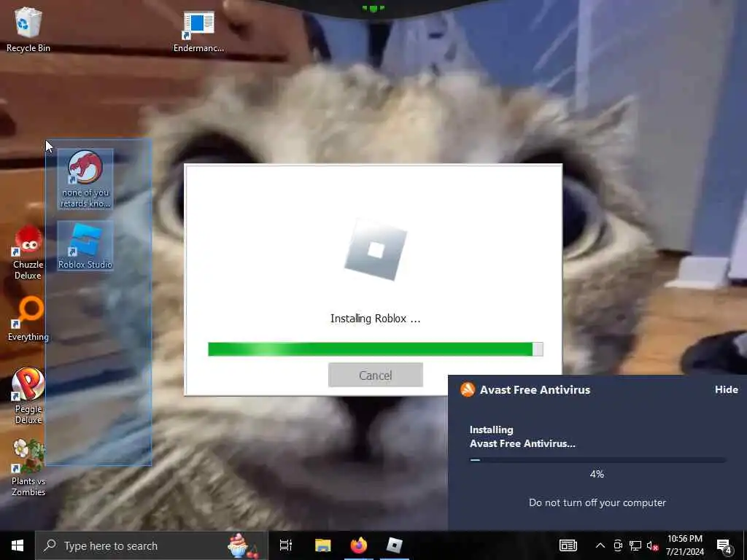Click the Roblox logo in installer

[x=376, y=250]
